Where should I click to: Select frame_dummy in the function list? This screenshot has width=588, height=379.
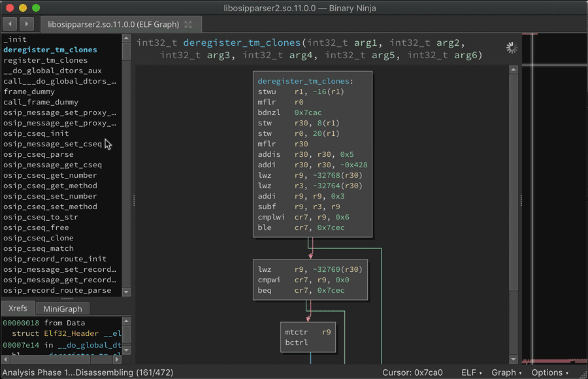(29, 91)
